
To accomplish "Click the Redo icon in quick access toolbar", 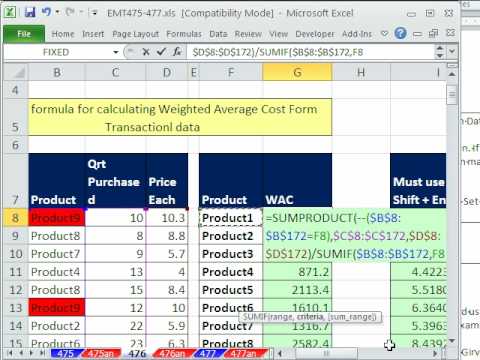I will click(x=70, y=12).
